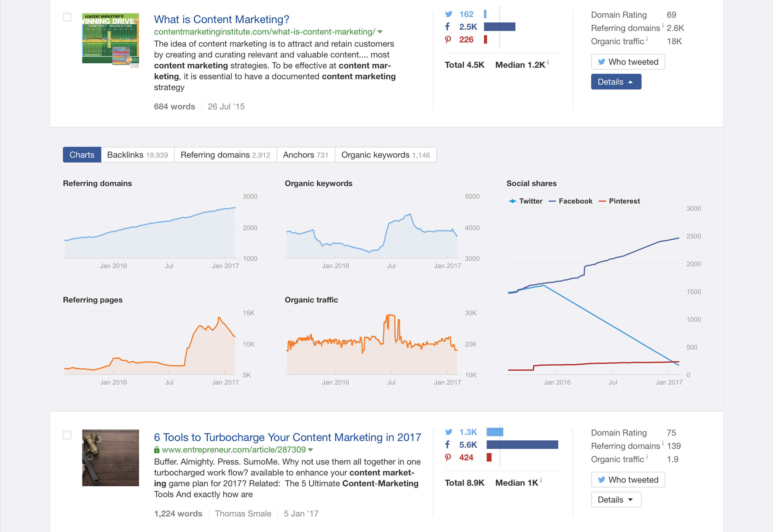Click the Twitter icon next to 162 shares
Viewport: 773px width, 532px height.
pos(449,14)
